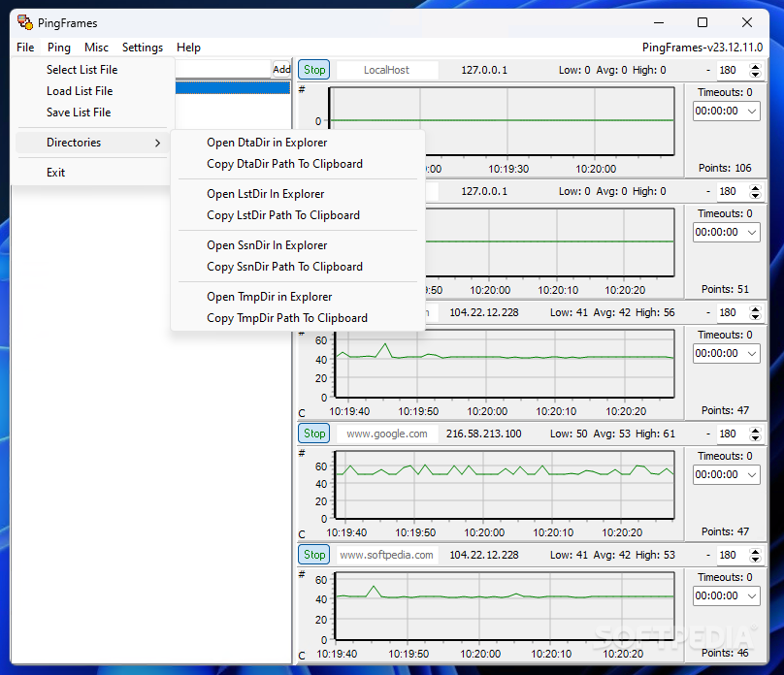Select the highlighted blue list entry

(233, 88)
